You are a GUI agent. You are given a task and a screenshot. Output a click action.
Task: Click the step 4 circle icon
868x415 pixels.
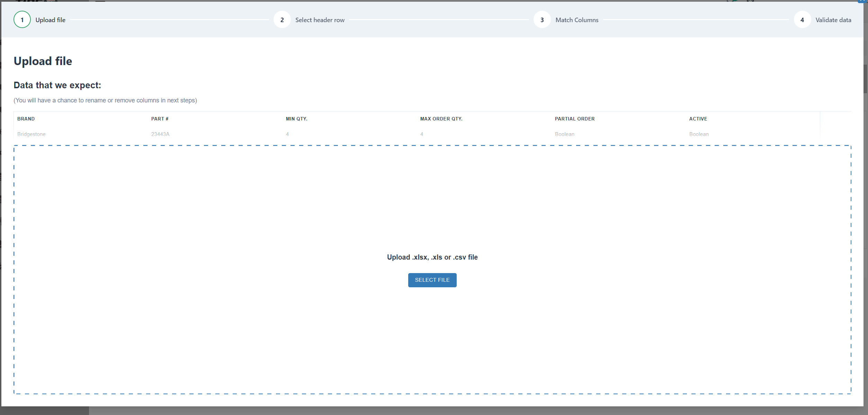tap(802, 20)
